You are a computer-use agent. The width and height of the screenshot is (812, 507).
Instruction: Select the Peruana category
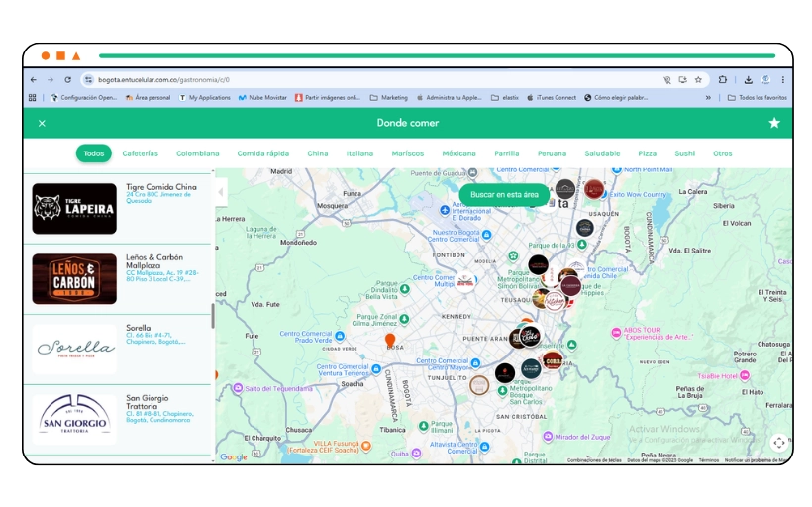552,153
